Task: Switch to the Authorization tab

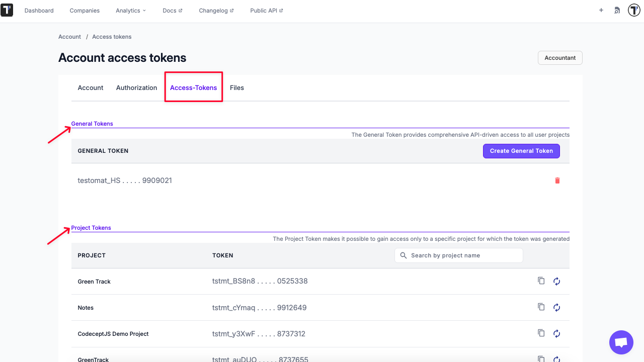Action: click(x=136, y=87)
